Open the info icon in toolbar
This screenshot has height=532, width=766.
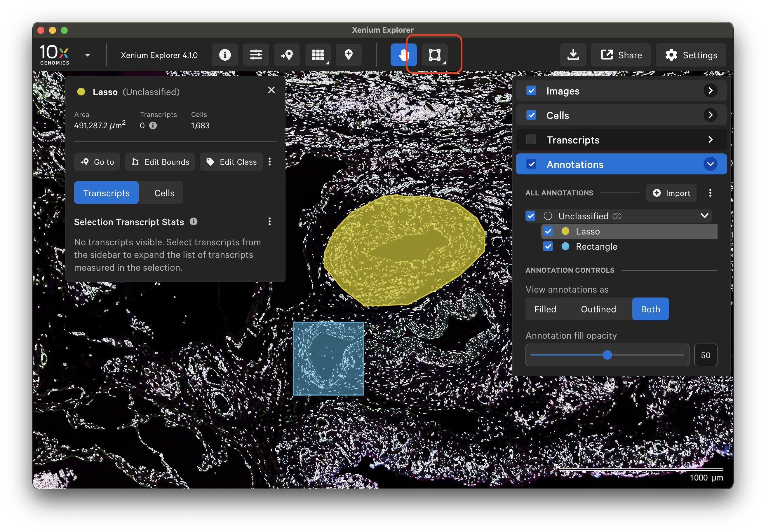tap(225, 55)
